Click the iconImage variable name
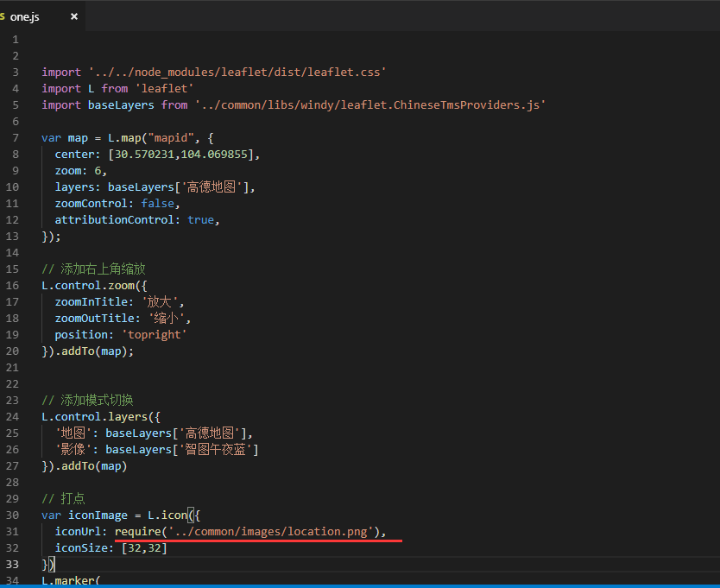 tap(98, 515)
